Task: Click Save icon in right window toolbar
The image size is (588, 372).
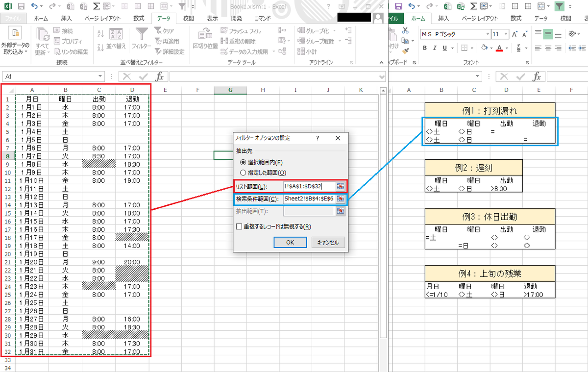Action: pyautogui.click(x=398, y=6)
